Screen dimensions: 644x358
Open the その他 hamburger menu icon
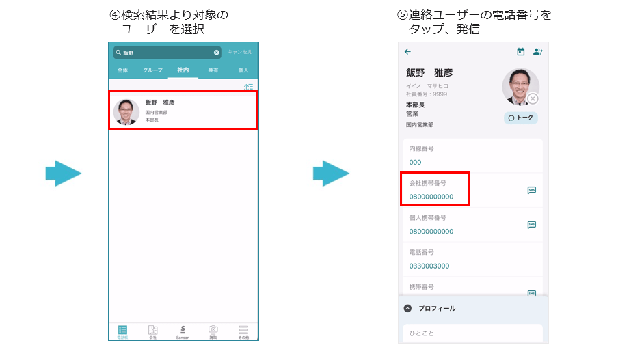click(x=243, y=332)
